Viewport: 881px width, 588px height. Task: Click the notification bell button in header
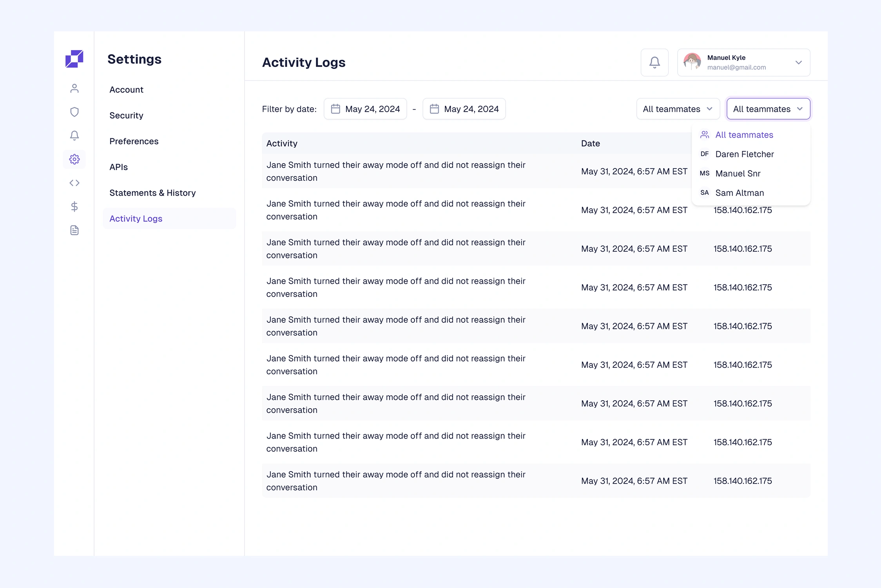[x=654, y=62]
